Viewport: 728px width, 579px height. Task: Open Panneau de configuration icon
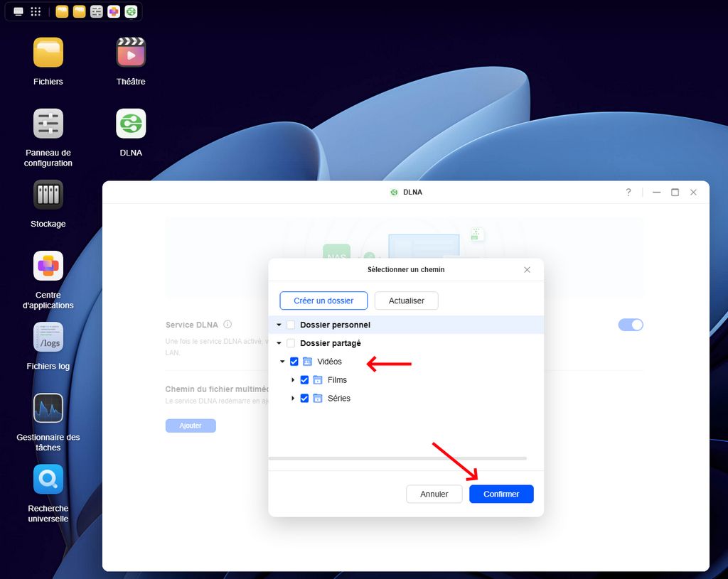pyautogui.click(x=48, y=124)
